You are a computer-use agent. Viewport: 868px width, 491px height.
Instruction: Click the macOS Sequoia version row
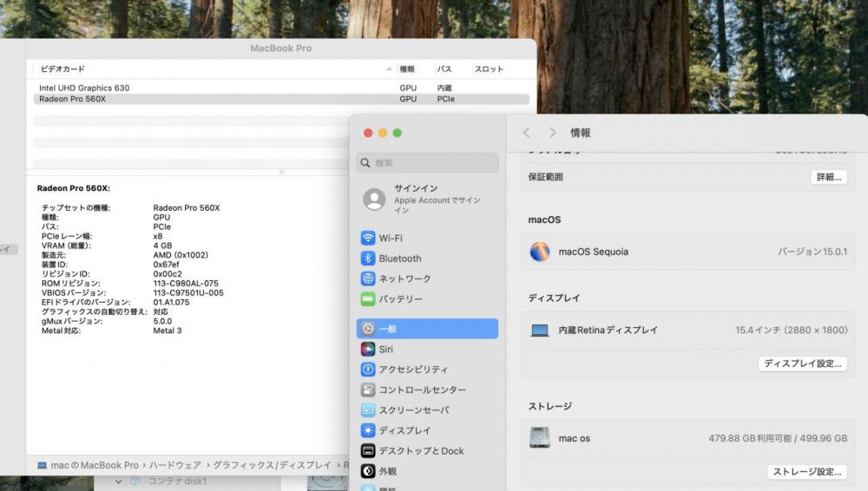[688, 252]
